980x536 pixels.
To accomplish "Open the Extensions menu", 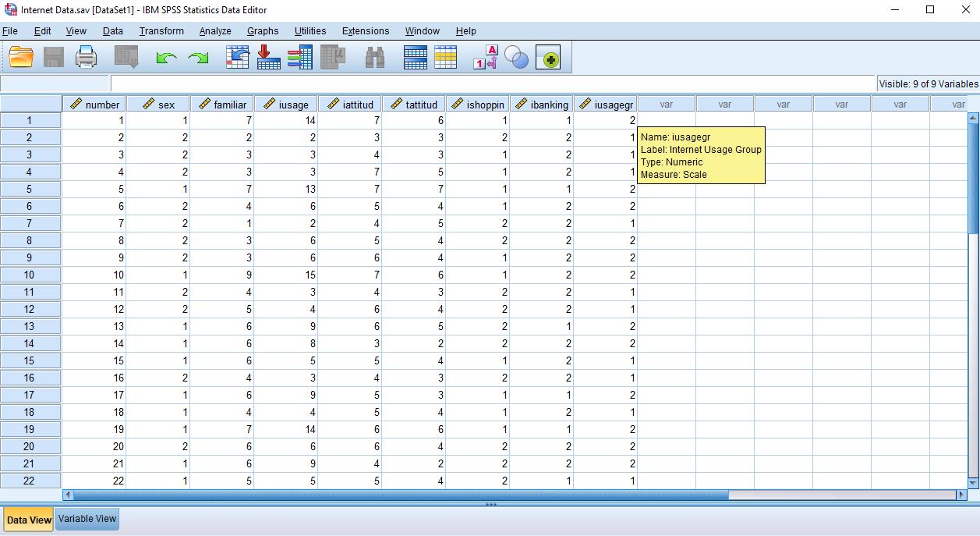I will tap(365, 31).
